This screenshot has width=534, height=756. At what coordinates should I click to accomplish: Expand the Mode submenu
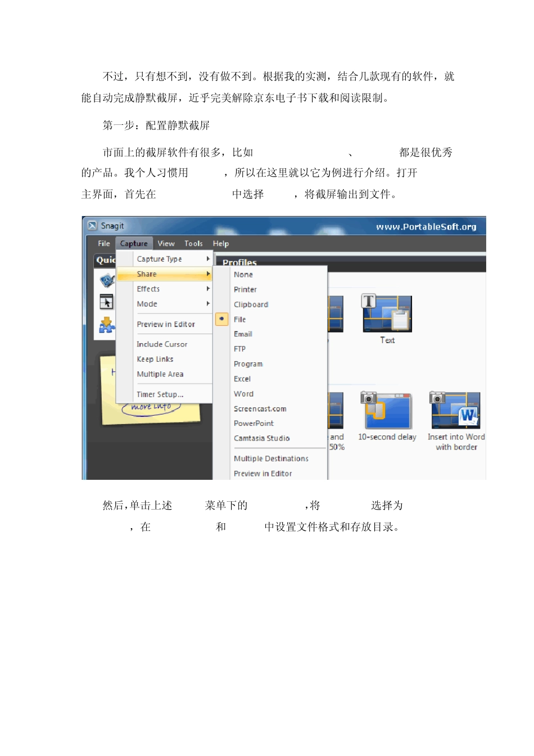[165, 304]
